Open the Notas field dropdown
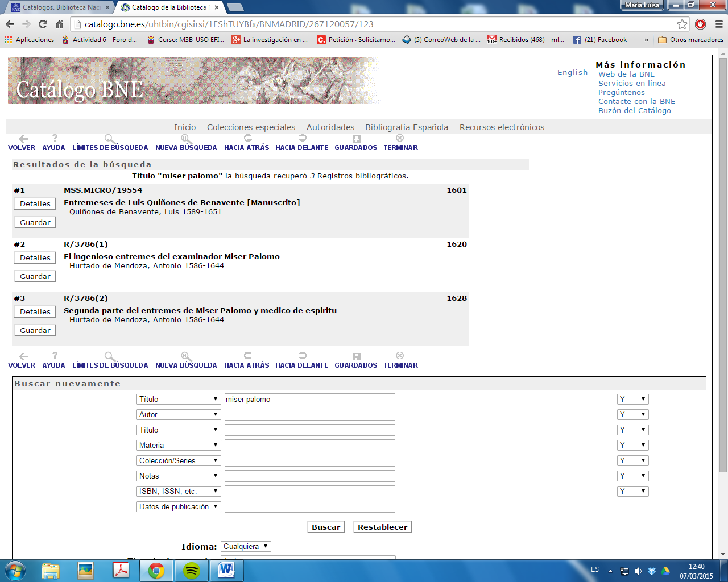This screenshot has height=582, width=728. (x=179, y=476)
